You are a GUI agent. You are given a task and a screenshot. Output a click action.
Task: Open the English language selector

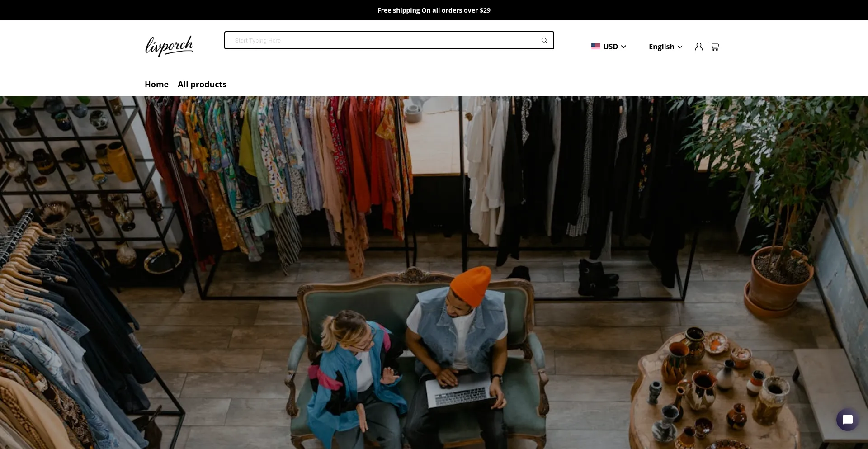click(x=661, y=47)
